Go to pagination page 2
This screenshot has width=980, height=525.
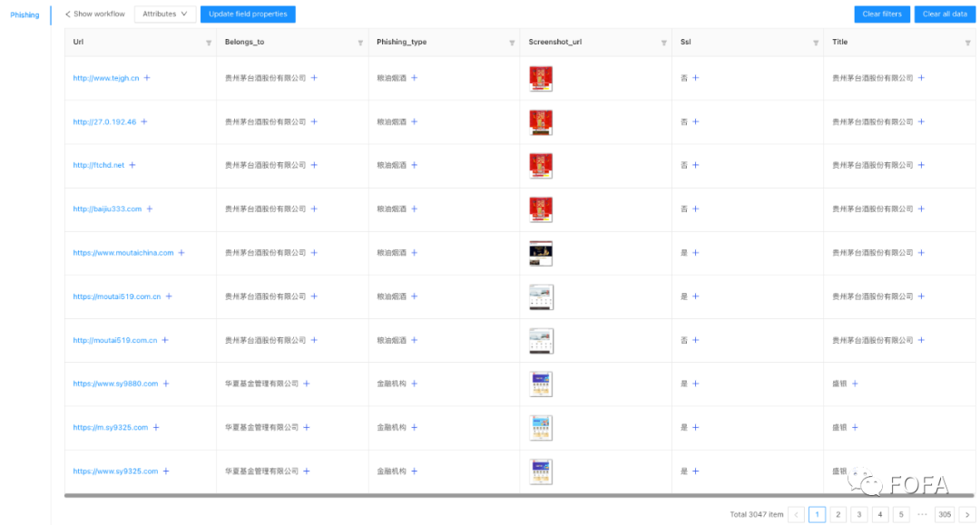click(838, 514)
